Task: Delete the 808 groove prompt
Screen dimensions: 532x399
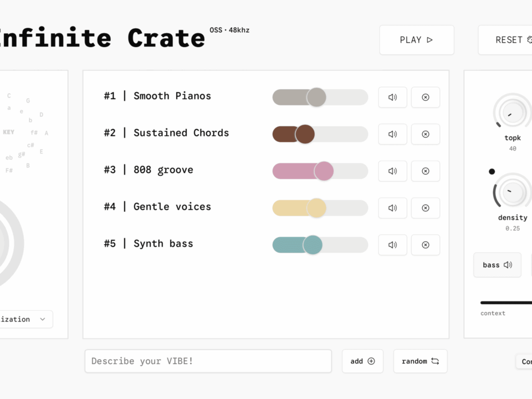Action: pyautogui.click(x=425, y=171)
